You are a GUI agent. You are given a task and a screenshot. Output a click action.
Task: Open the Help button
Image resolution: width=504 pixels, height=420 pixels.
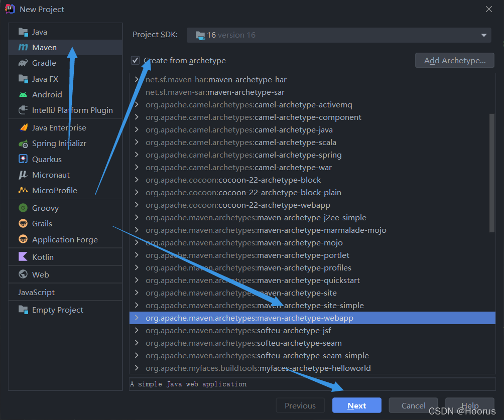tap(469, 405)
